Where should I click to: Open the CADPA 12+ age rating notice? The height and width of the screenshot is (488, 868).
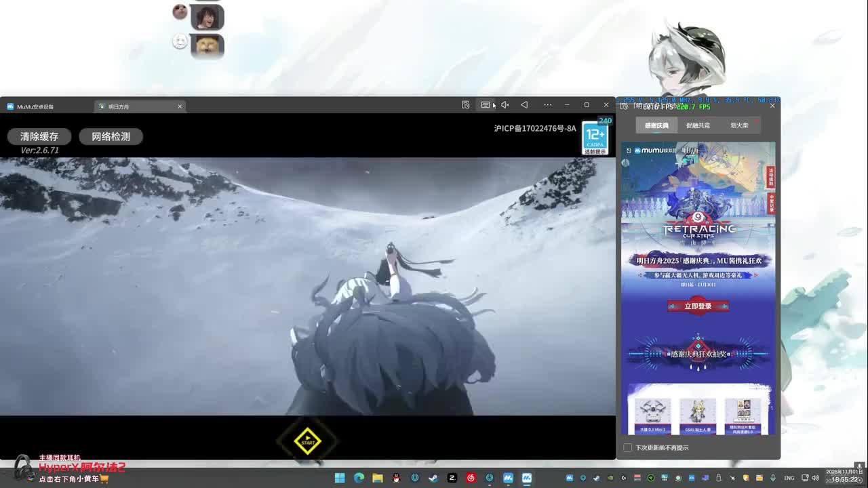tap(595, 138)
